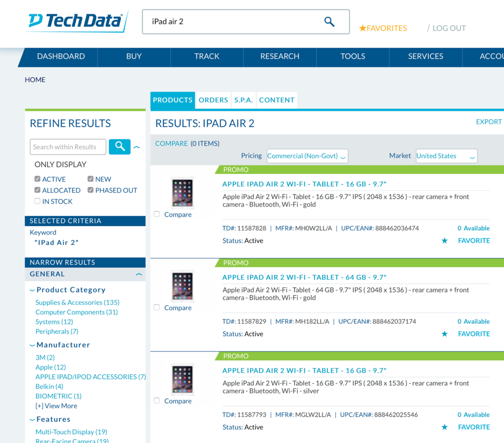Check Compare for the 64 GB iPad
Screen dimensions: 504x443
157,307
